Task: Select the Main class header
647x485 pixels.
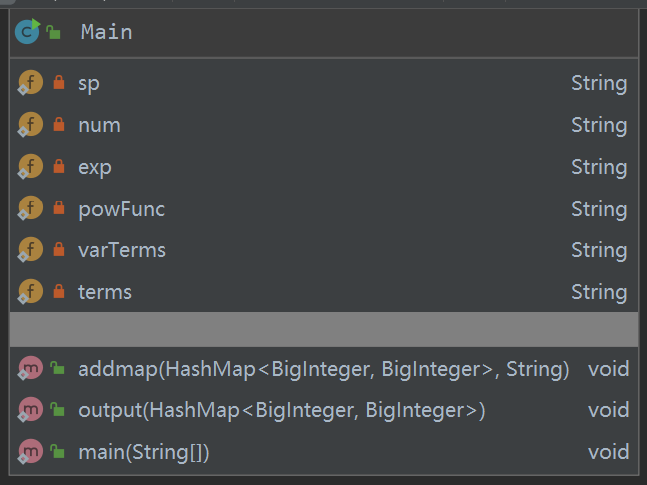Action: coord(107,32)
